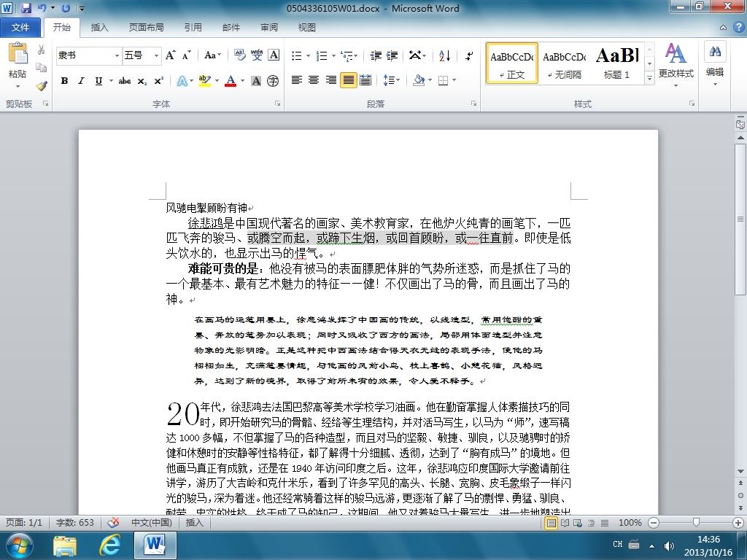Click the 字数: 653 word count

(75, 522)
